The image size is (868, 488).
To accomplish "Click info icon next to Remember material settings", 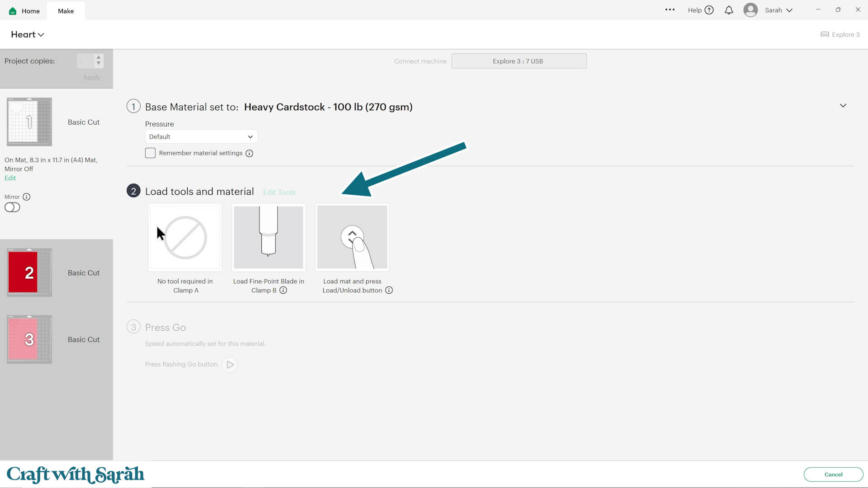I will pyautogui.click(x=249, y=154).
